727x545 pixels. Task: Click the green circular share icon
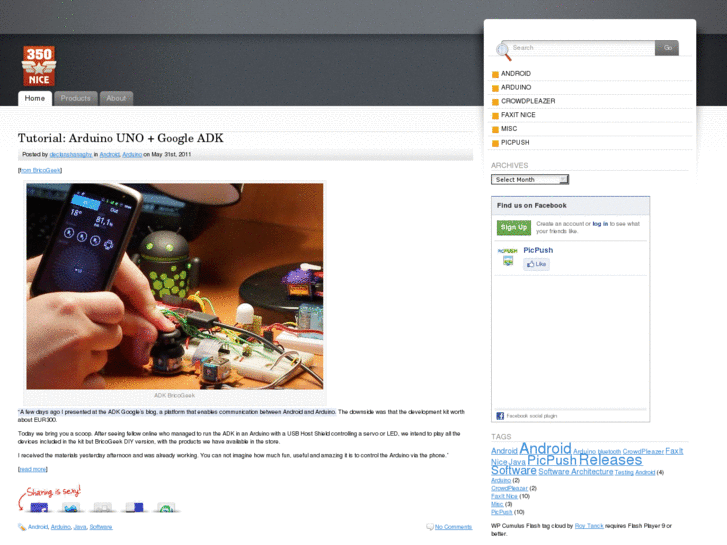tap(166, 507)
